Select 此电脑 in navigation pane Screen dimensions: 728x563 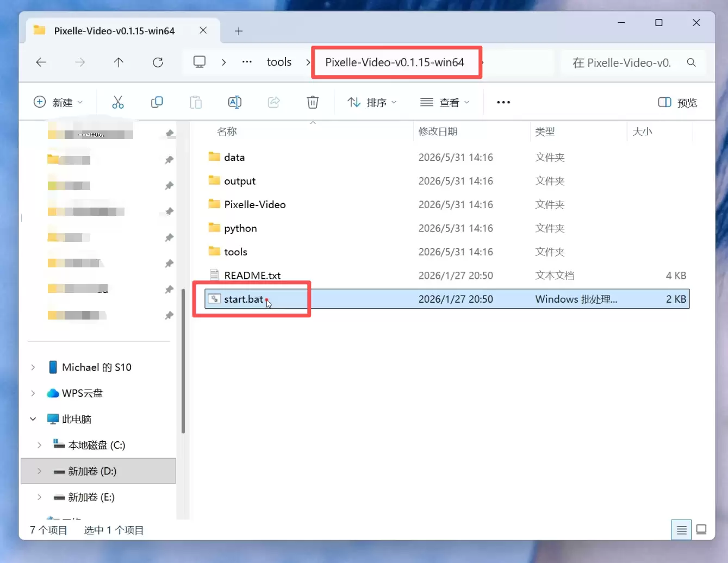click(x=76, y=419)
